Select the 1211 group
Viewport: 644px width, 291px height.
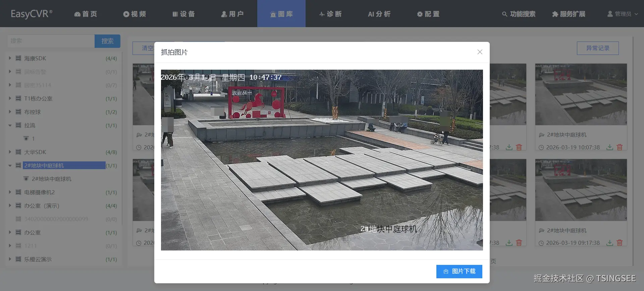coord(31,246)
